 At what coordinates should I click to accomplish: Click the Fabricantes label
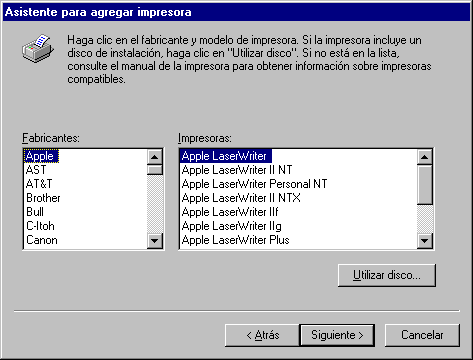[x=51, y=138]
